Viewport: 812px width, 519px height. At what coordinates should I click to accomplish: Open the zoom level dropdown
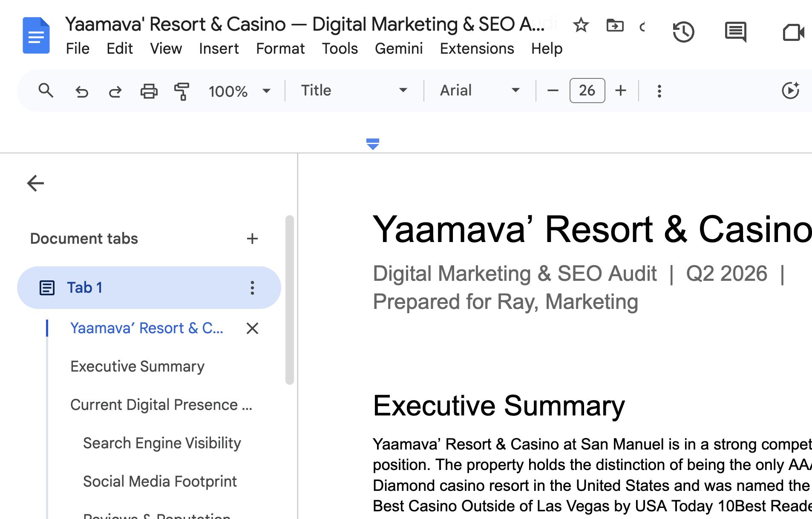[240, 91]
